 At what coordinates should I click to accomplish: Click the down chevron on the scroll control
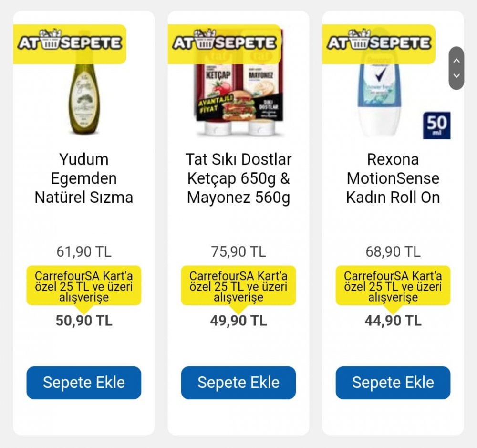click(456, 75)
